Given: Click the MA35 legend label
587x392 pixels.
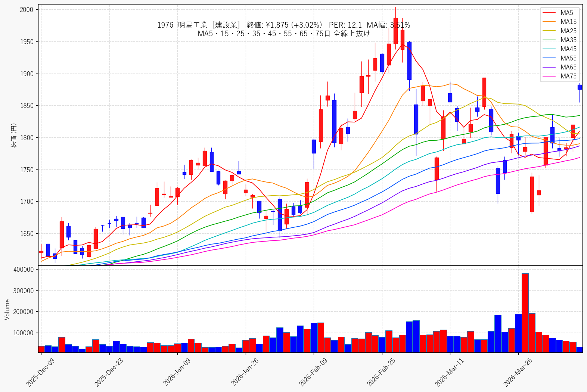Looking at the screenshot, I should click(568, 40).
